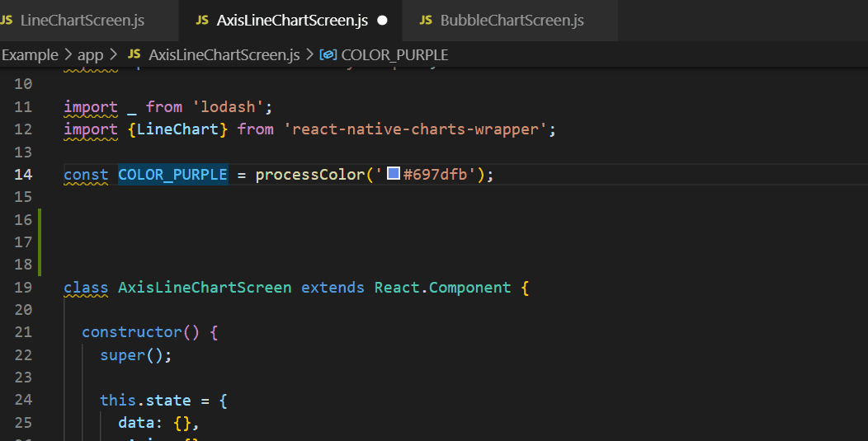
Task: Click line number 21 in gutter
Action: [23, 332]
